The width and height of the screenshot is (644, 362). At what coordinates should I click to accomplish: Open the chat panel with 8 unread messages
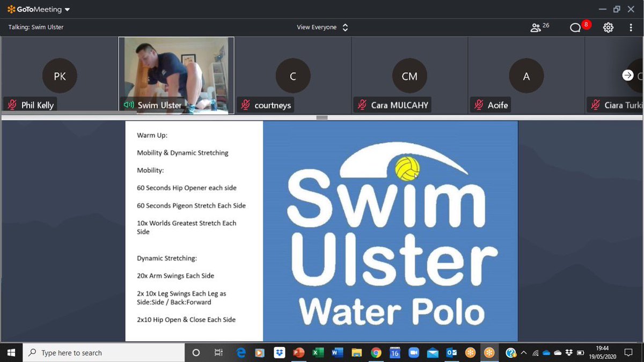click(x=580, y=26)
